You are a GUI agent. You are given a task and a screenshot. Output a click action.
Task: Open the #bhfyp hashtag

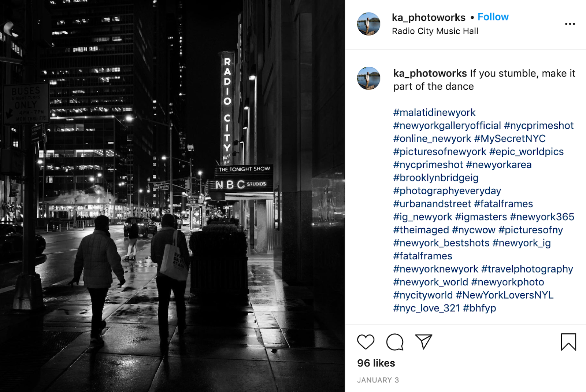pyautogui.click(x=479, y=308)
